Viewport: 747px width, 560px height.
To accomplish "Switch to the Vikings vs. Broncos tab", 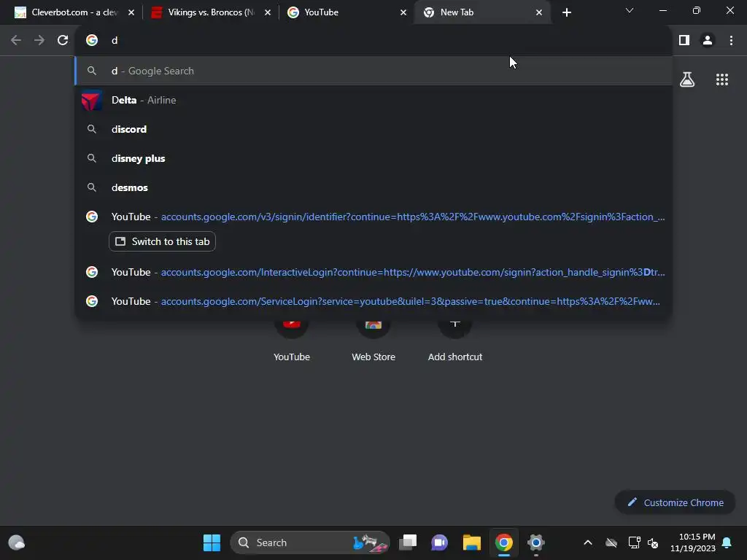I will tap(209, 12).
